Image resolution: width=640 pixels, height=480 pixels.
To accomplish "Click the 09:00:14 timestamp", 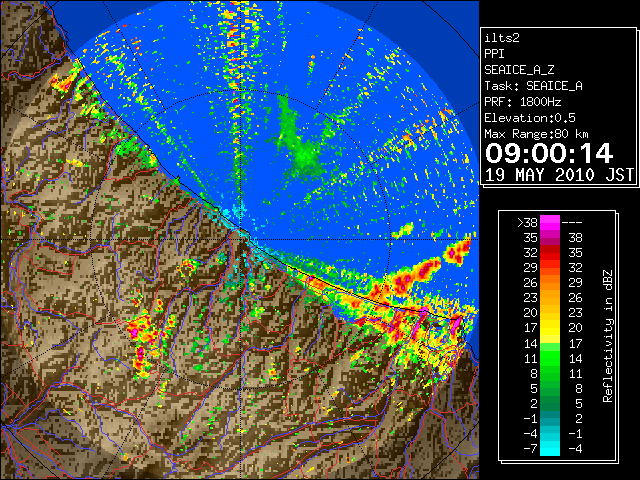I will [x=549, y=153].
